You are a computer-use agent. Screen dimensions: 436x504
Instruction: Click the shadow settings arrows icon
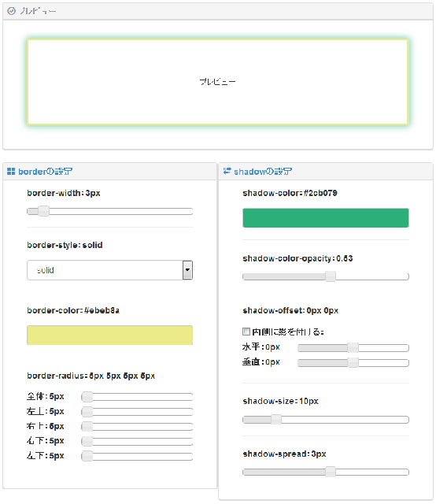pyautogui.click(x=227, y=171)
